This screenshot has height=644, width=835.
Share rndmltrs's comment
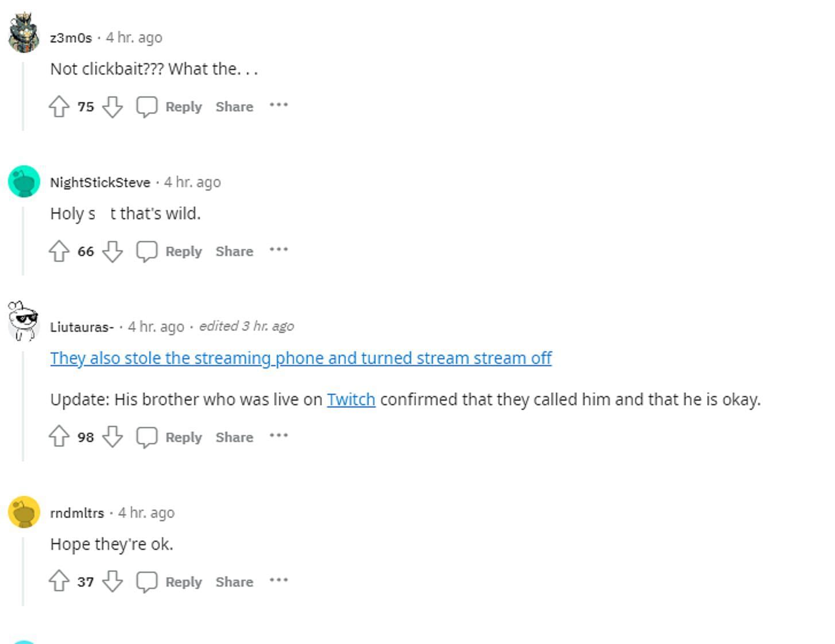[x=234, y=581]
